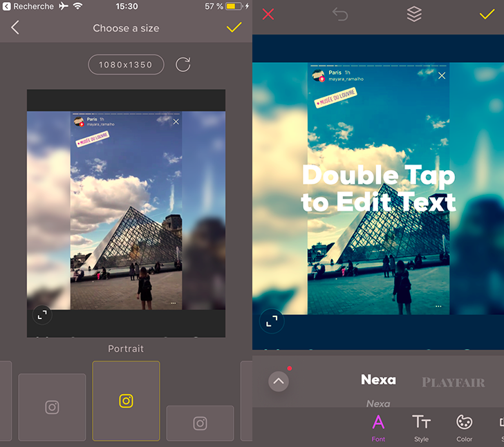Select the highlighted Instagram portrait size
Screen dimensions: 504x447
pyautogui.click(x=126, y=401)
